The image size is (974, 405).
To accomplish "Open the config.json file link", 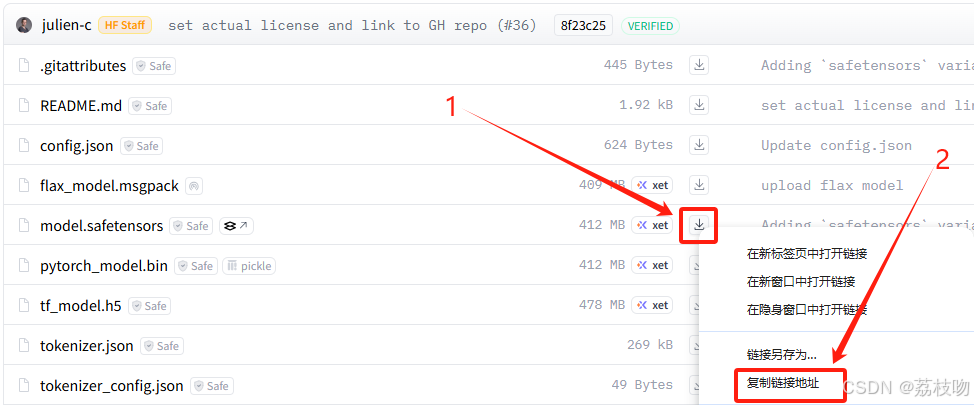I will click(x=77, y=146).
